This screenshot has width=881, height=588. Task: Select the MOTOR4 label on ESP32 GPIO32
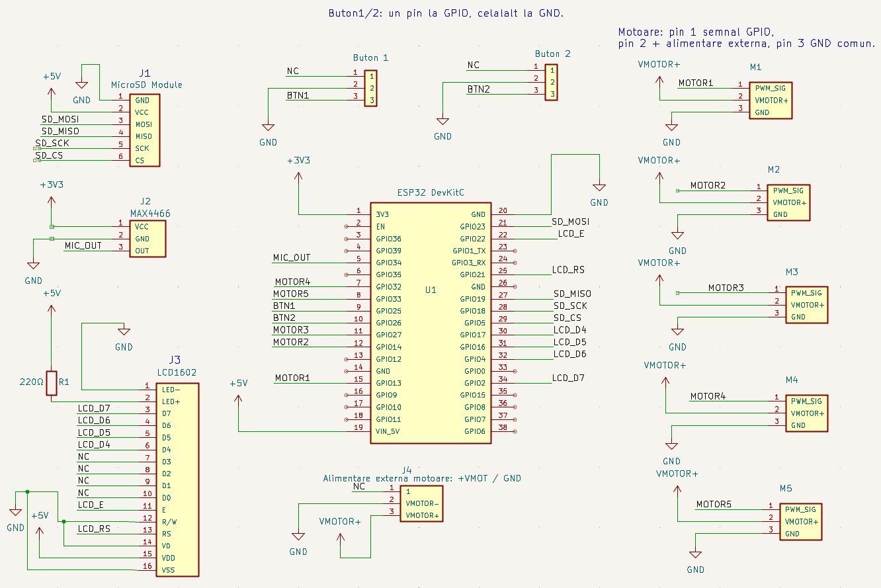pyautogui.click(x=292, y=282)
